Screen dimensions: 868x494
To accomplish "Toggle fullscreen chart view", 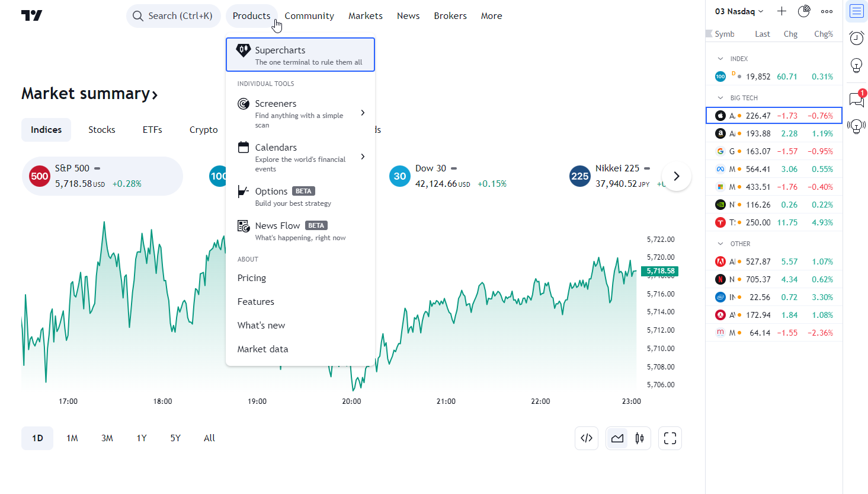I will (670, 438).
